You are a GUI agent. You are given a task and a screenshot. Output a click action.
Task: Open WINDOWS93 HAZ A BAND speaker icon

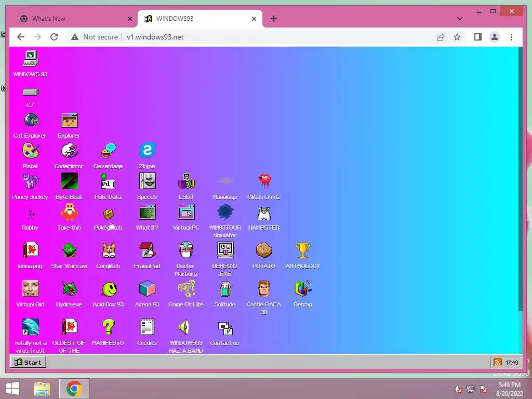tap(184, 327)
